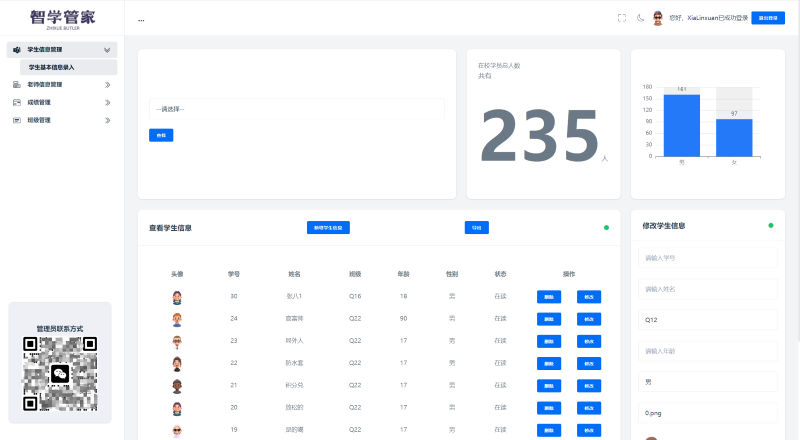Click the blue logout button top right
800x440 pixels.
[768, 18]
